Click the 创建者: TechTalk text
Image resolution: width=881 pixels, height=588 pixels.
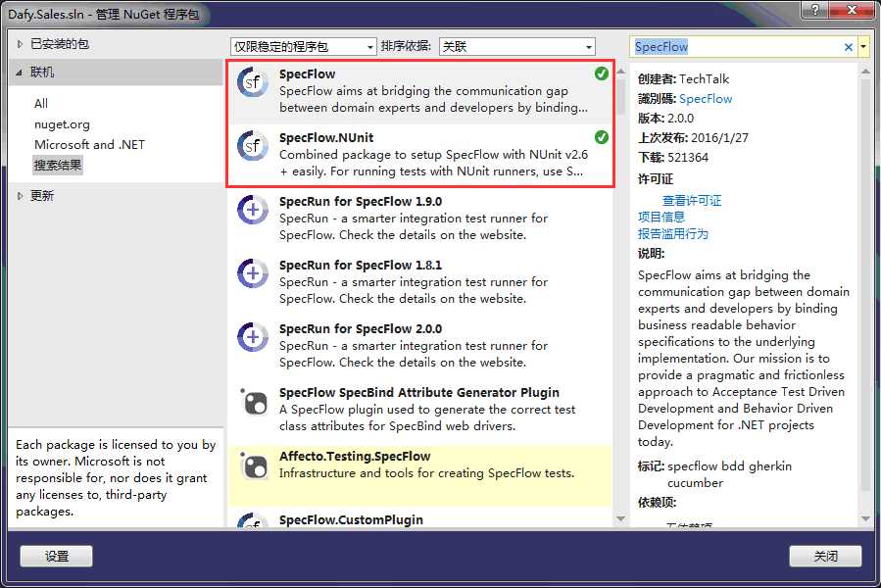[683, 78]
